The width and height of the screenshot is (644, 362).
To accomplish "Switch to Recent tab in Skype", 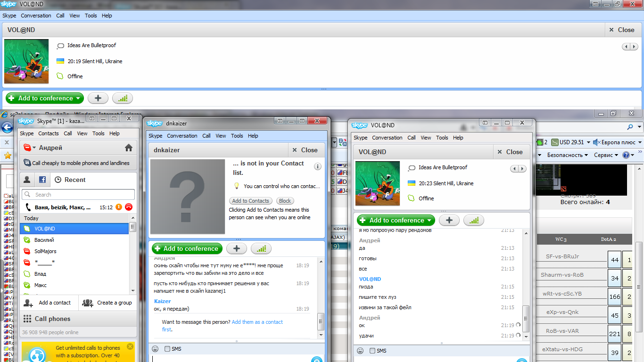I will [70, 180].
